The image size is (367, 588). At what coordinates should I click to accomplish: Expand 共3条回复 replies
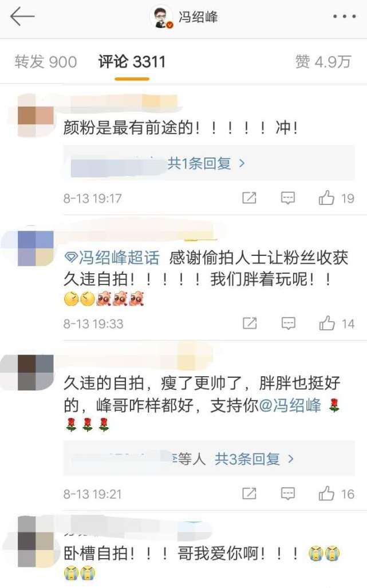[x=254, y=459]
